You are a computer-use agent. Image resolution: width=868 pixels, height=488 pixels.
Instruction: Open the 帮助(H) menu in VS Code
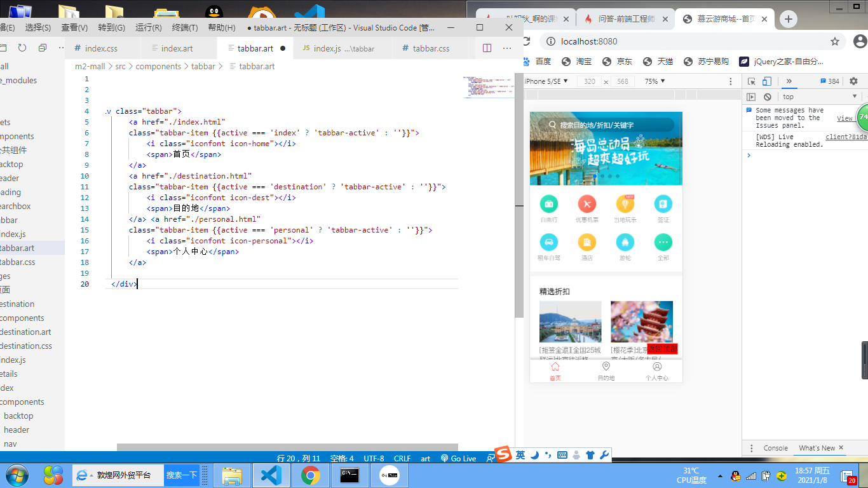click(x=221, y=27)
